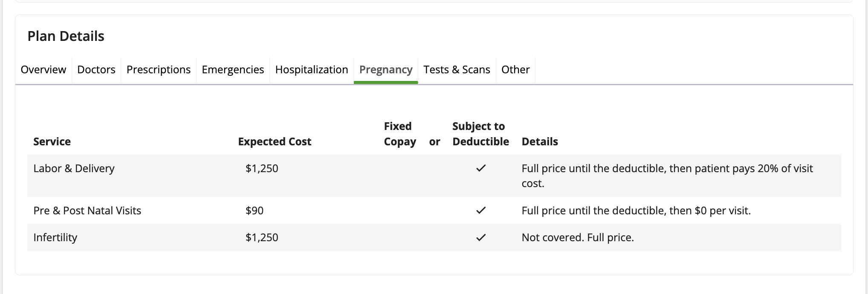Select the Labor & Delivery service name
Image resolution: width=868 pixels, height=294 pixels.
click(74, 168)
